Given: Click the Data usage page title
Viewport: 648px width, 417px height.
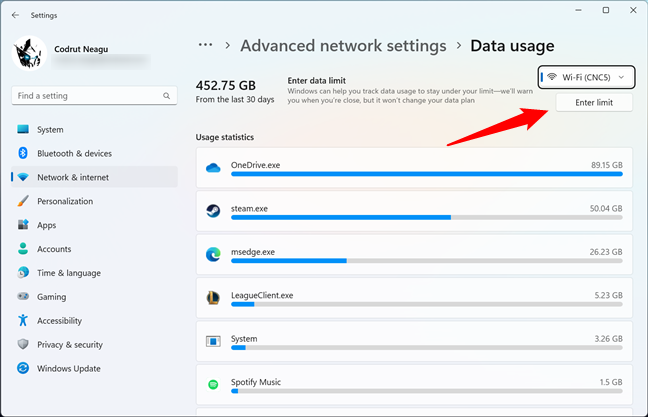Looking at the screenshot, I should tap(512, 46).
